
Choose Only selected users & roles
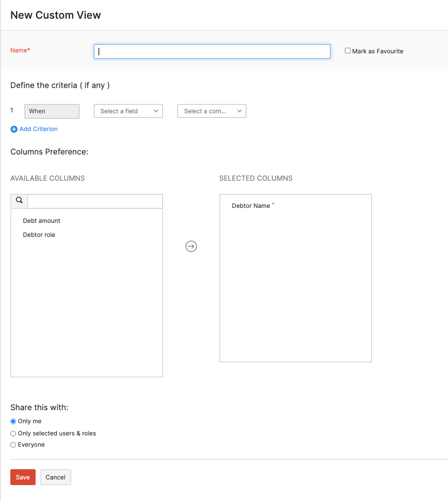[13, 434]
